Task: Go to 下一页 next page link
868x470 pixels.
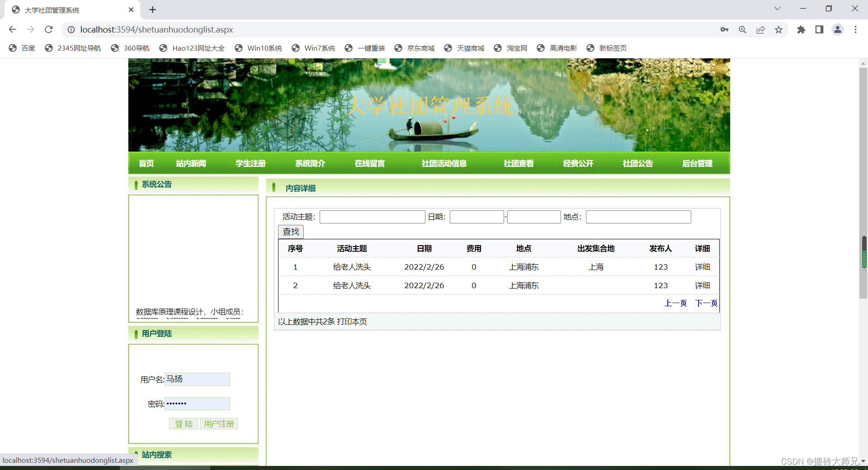Action: tap(706, 303)
